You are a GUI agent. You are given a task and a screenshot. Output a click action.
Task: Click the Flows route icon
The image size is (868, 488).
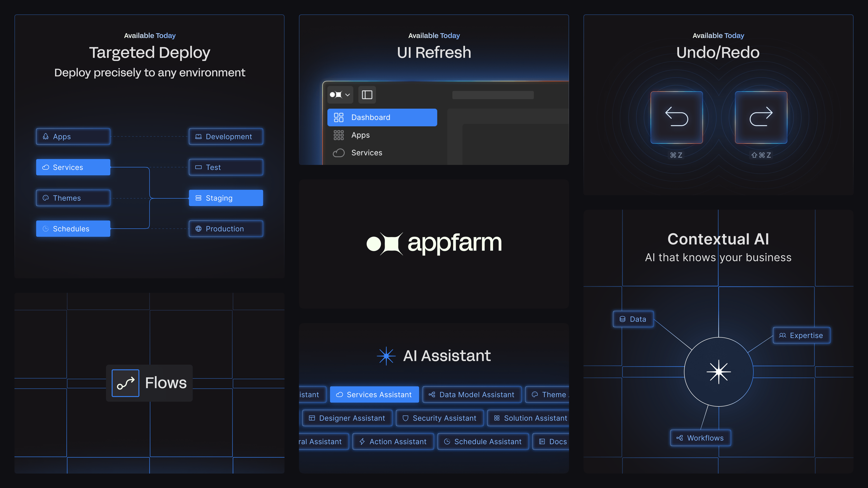(x=125, y=383)
